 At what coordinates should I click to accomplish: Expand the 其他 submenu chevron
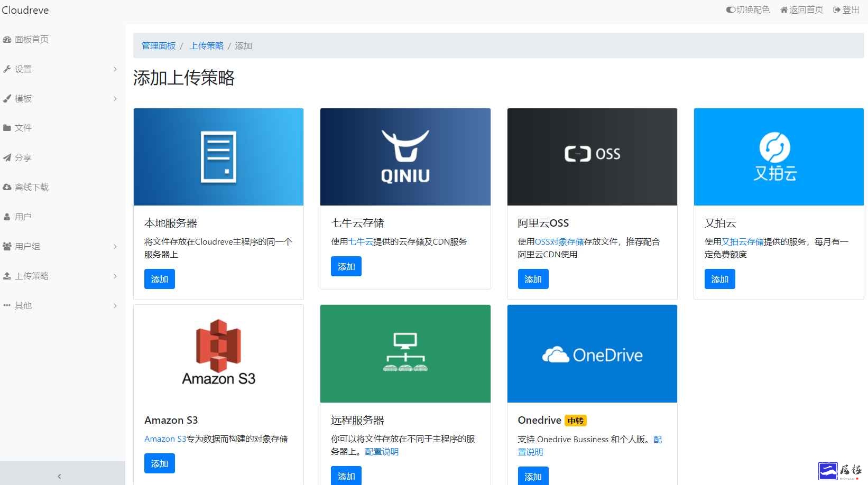pyautogui.click(x=115, y=305)
